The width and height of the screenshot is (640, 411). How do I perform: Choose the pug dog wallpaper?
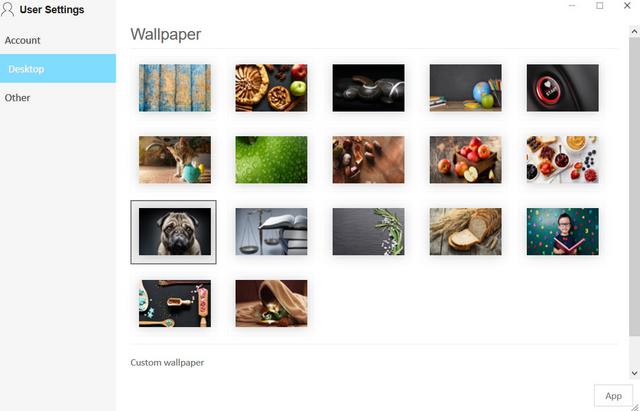pyautogui.click(x=175, y=231)
